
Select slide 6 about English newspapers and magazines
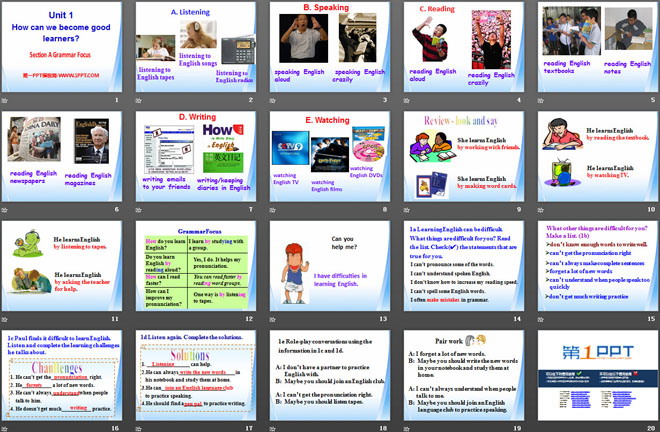(61, 156)
